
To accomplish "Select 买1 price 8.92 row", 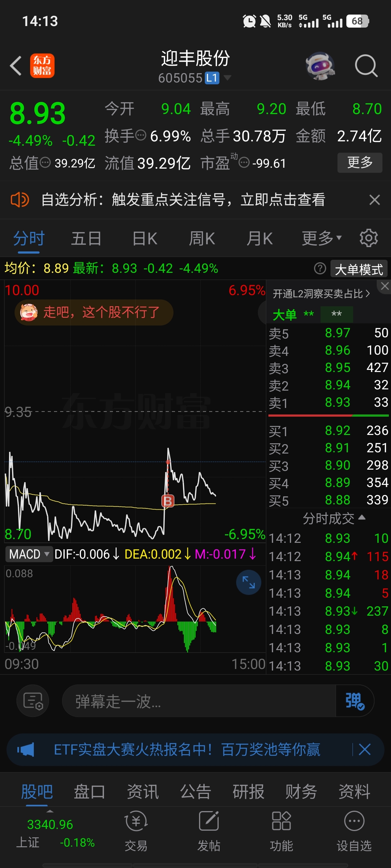I will pyautogui.click(x=329, y=431).
